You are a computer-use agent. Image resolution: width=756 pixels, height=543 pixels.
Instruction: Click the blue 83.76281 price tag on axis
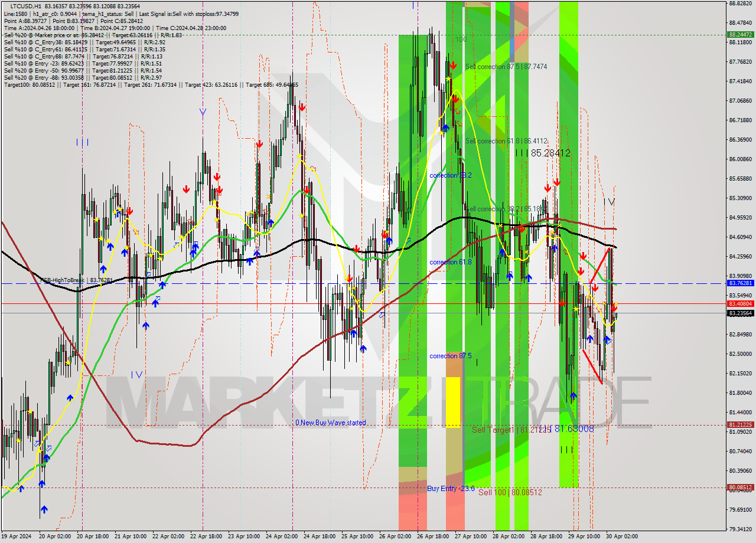pos(740,283)
